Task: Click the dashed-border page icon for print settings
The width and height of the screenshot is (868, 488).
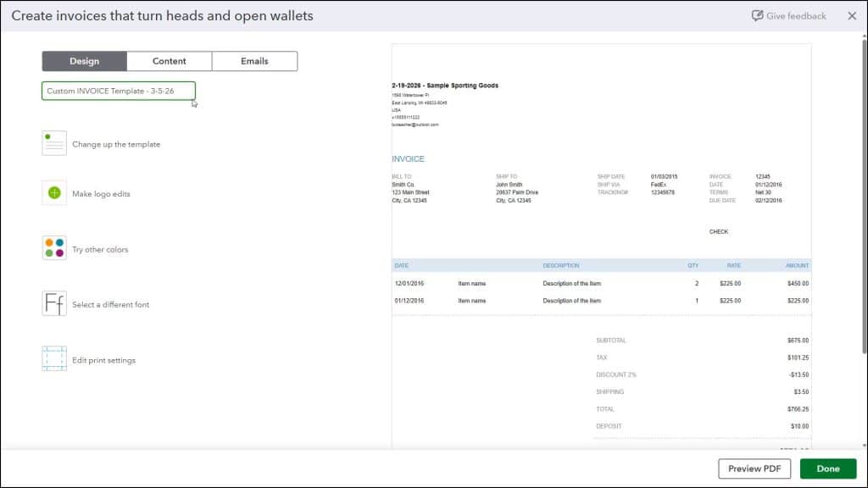Action: (x=53, y=359)
